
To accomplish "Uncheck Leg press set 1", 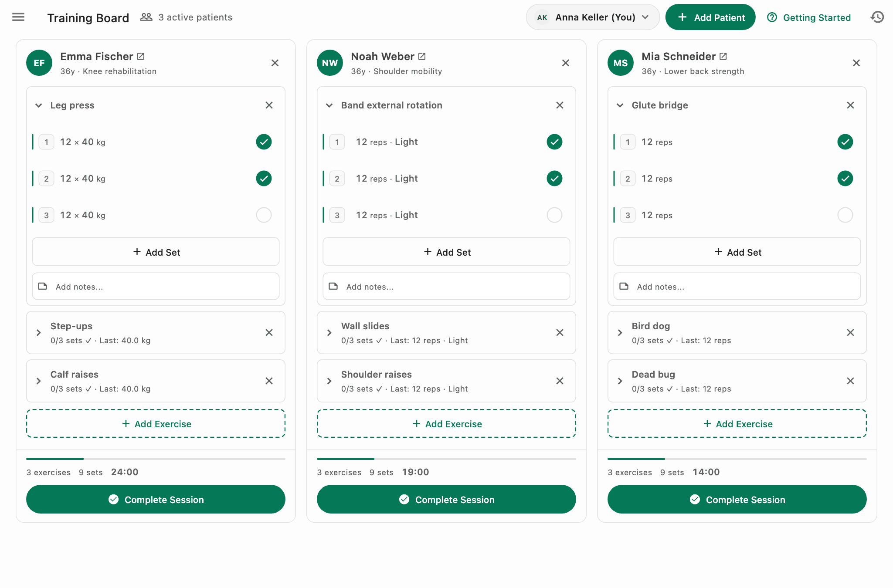I will 264,142.
